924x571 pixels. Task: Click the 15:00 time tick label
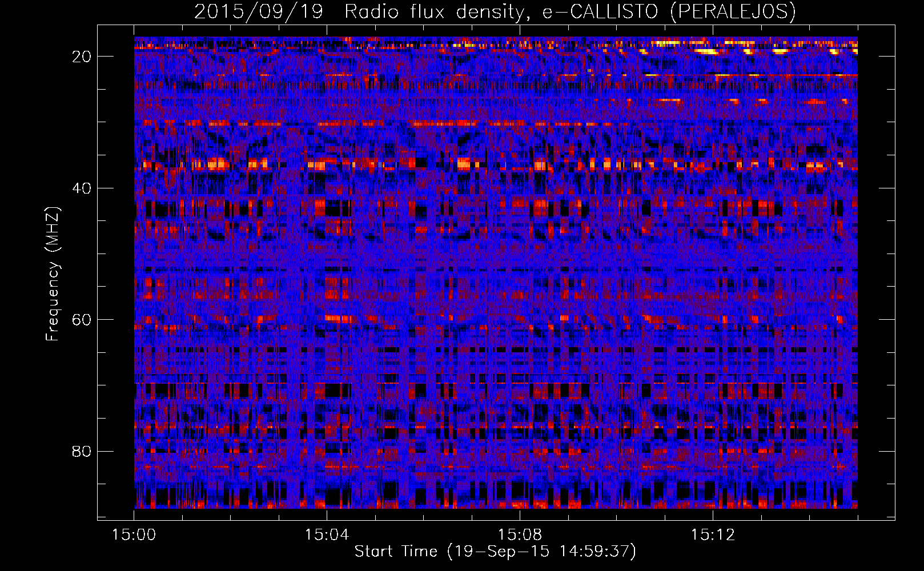pyautogui.click(x=134, y=535)
